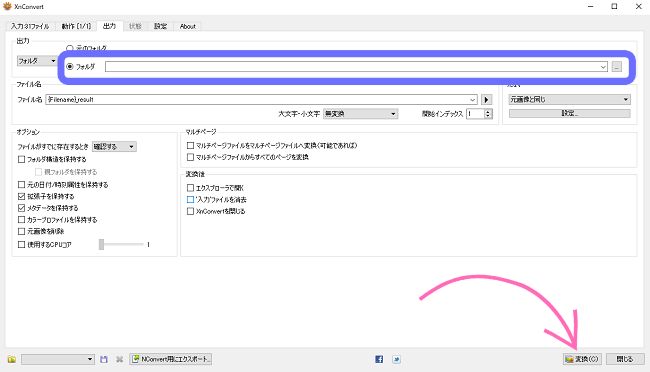This screenshot has width=650, height=372.
Task: Open the 元画像と同じ format dropdown
Action: (570, 100)
